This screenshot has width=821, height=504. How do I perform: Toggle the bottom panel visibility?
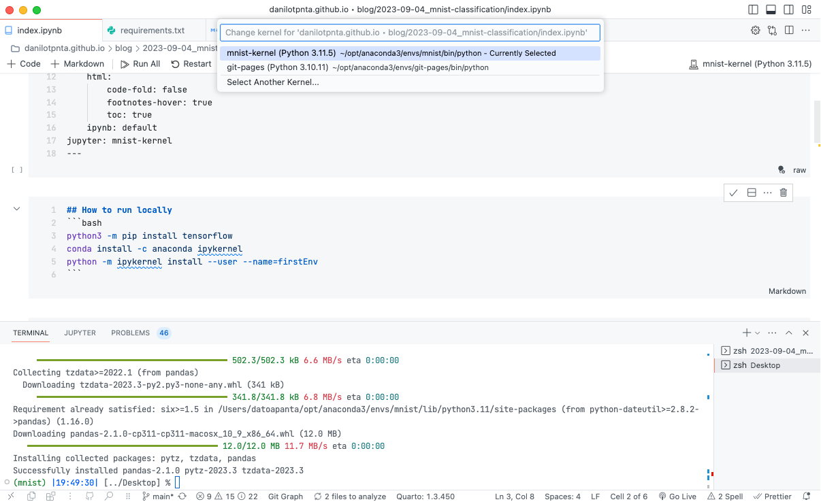[x=771, y=10]
